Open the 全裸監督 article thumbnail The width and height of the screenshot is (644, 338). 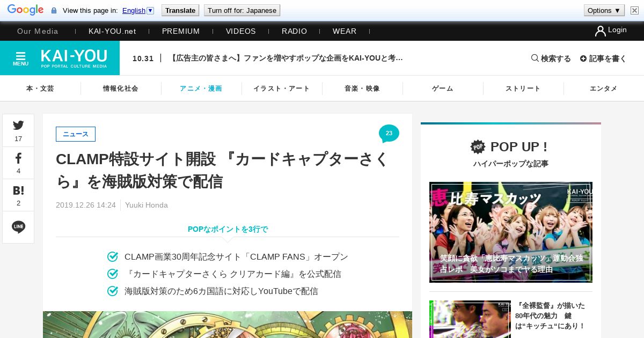pos(470,319)
